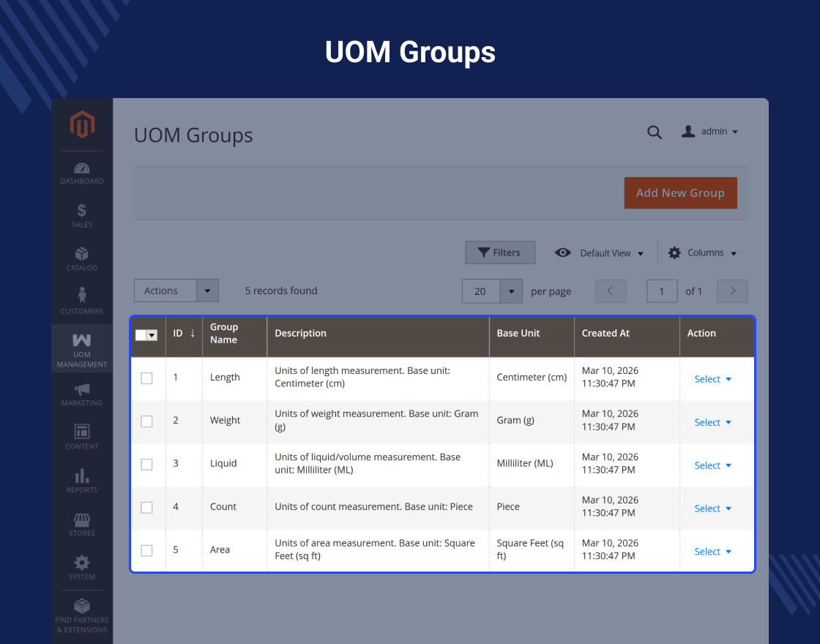
Task: Check the Count row checkbox
Action: pos(147,508)
